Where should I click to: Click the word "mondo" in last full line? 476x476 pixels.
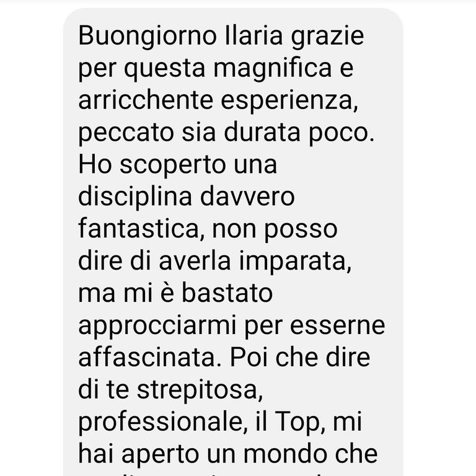click(x=285, y=454)
